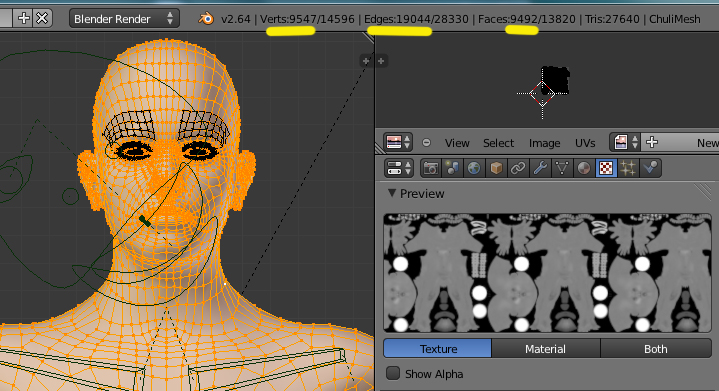This screenshot has width=719, height=391.
Task: Open the Material sphere tab
Action: 584,168
